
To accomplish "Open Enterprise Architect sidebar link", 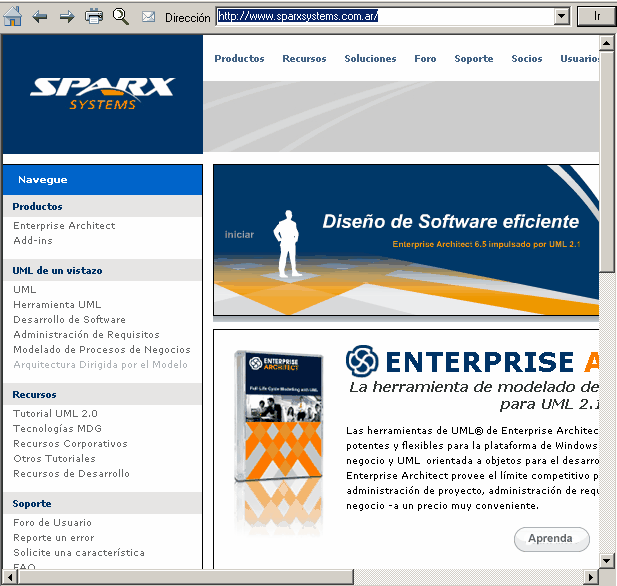I will pyautogui.click(x=64, y=226).
